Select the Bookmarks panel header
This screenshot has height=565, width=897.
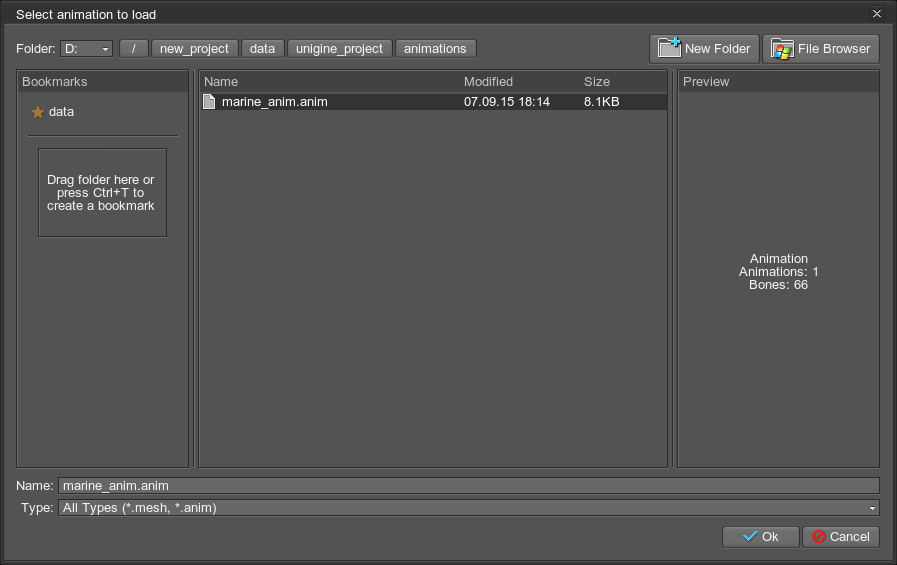pos(102,82)
